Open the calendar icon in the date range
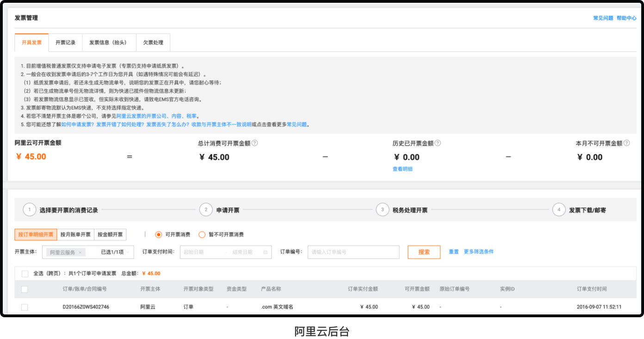This screenshot has height=339, width=644. click(x=266, y=252)
